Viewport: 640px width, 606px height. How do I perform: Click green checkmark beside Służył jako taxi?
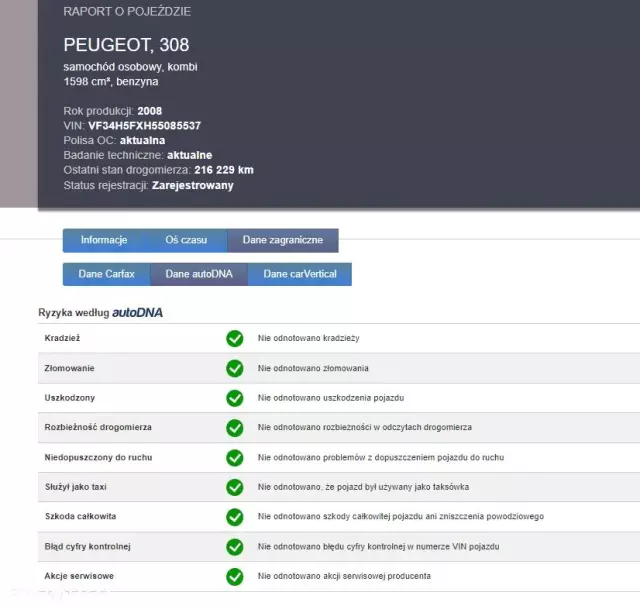tap(235, 487)
